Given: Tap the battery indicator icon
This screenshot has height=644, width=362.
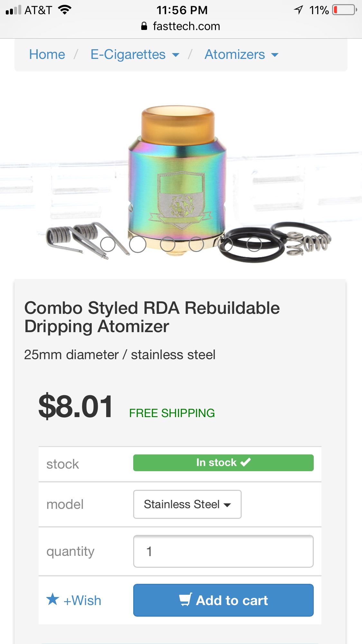Looking at the screenshot, I should [x=345, y=10].
